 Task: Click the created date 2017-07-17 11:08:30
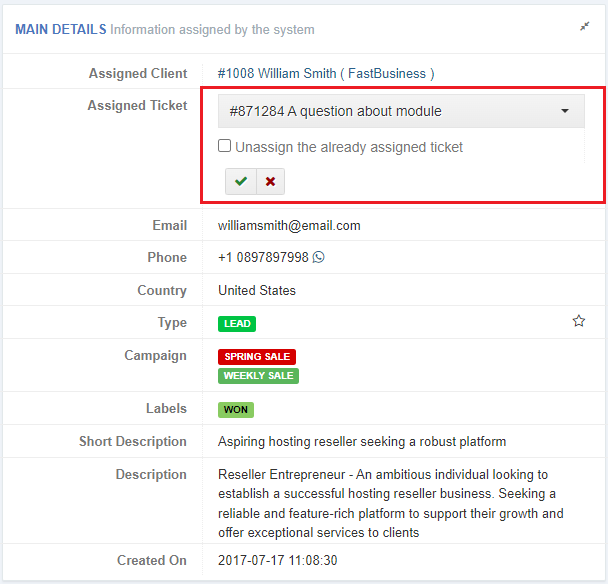point(278,560)
